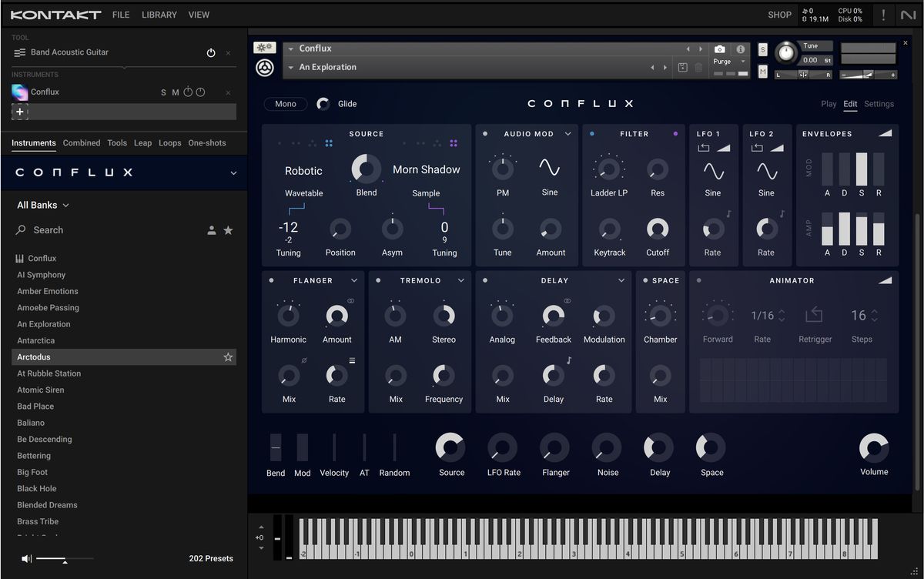The height and width of the screenshot is (579, 924).
Task: Click the trash icon next to the save icon
Action: click(697, 68)
